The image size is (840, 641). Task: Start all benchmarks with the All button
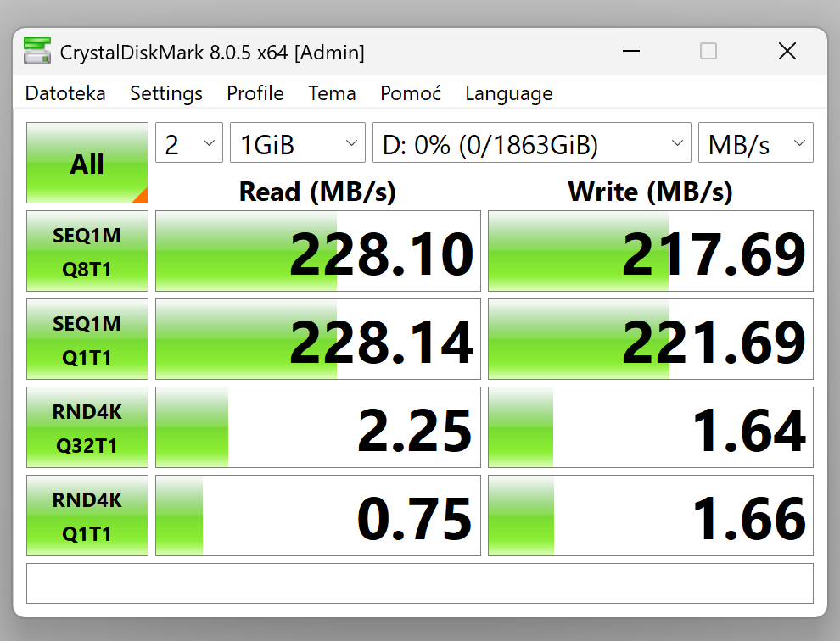(x=87, y=163)
